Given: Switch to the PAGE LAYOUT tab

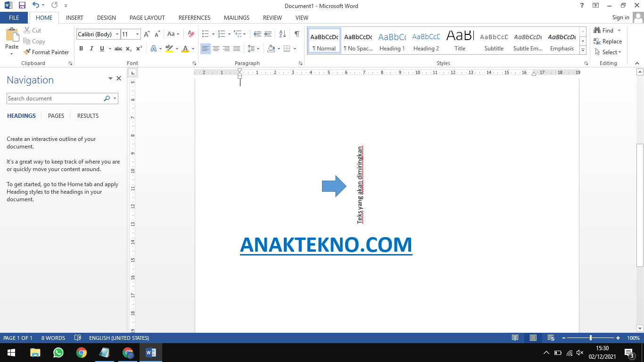Looking at the screenshot, I should tap(147, 18).
